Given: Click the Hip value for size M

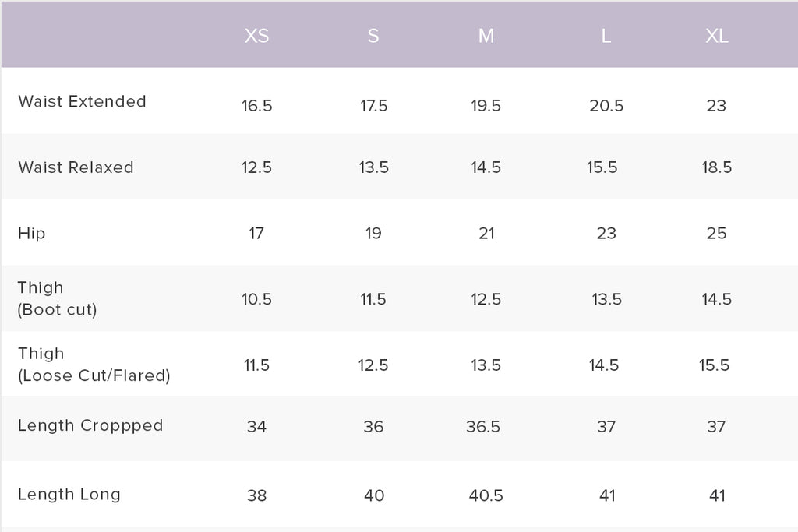Looking at the screenshot, I should point(486,234).
